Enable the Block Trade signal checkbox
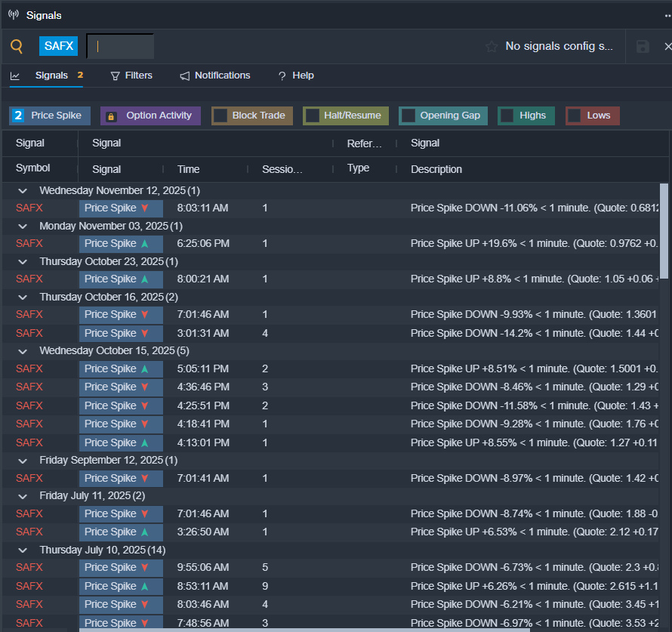672x632 pixels. pos(220,116)
